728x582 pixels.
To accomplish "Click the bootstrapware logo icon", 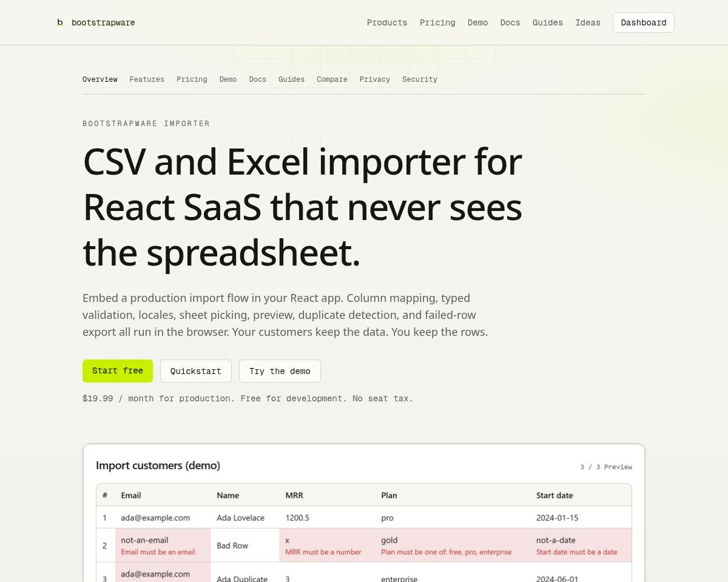I will click(x=60, y=22).
